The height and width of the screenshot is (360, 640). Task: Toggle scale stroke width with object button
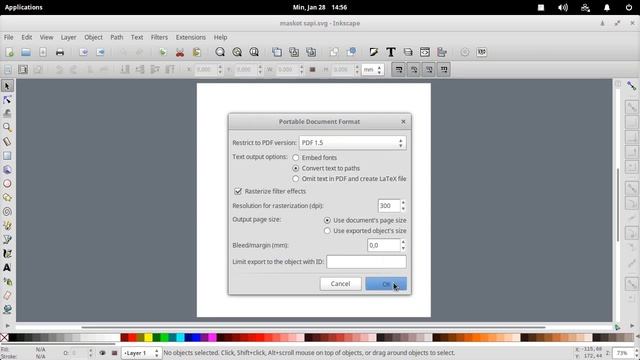tap(399, 70)
